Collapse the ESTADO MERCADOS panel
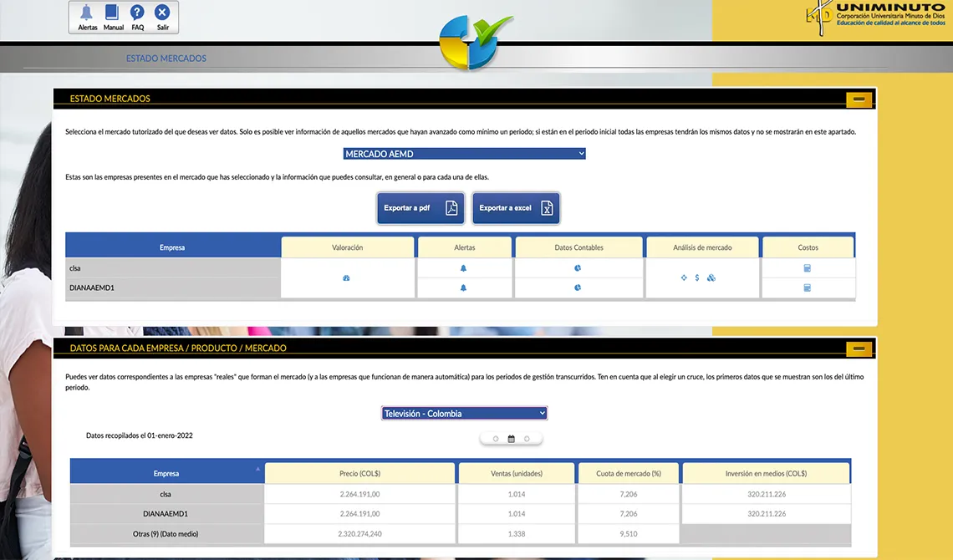 [859, 99]
